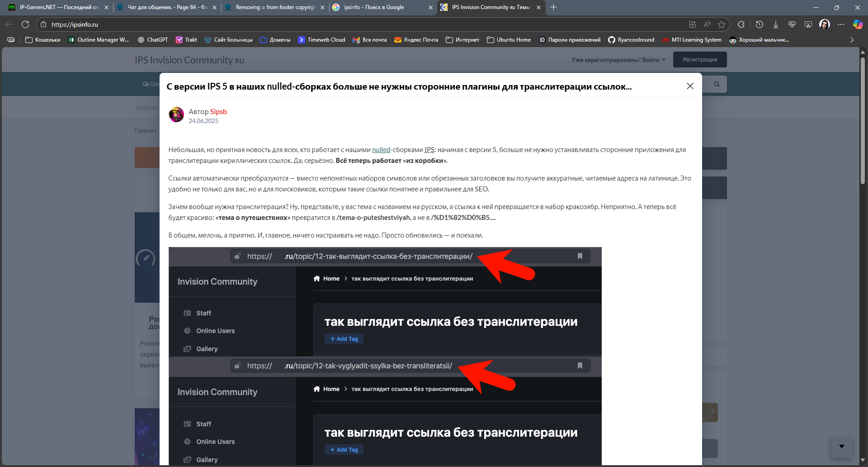Follow the nulled hyperlink in the article
Screen dimensions: 868x467
point(381,150)
